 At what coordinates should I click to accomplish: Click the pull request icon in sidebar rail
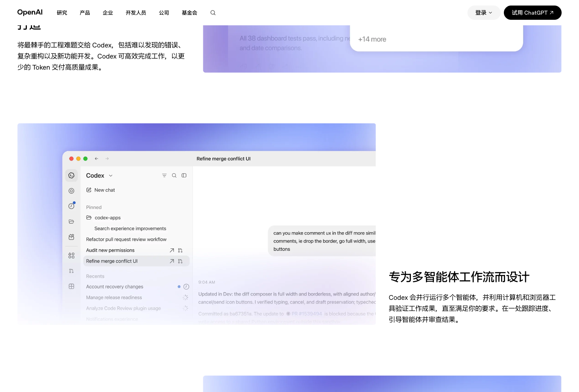[x=71, y=271]
